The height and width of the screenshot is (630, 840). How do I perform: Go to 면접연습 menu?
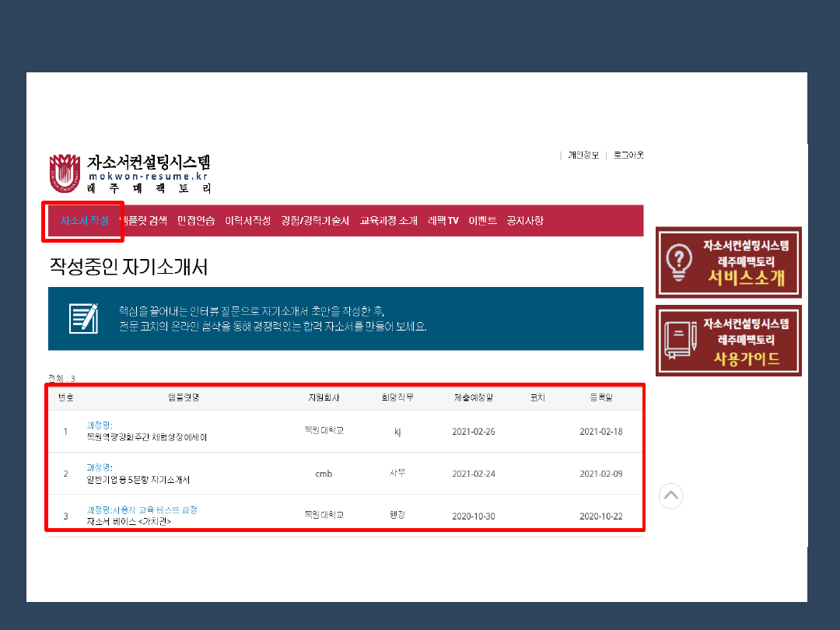coord(196,221)
